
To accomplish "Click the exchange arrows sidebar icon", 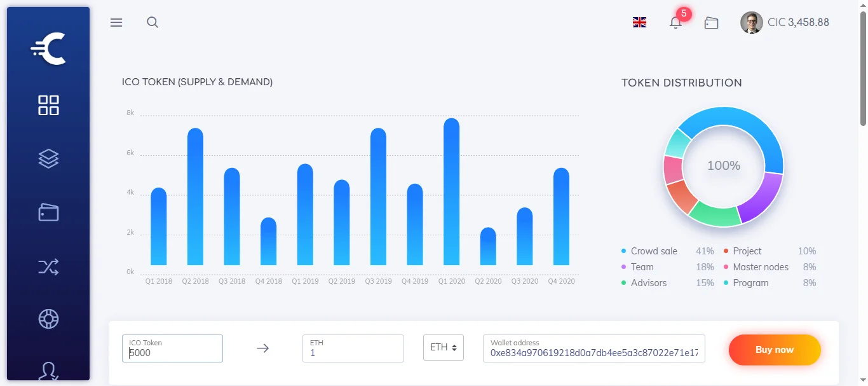I will point(48,266).
